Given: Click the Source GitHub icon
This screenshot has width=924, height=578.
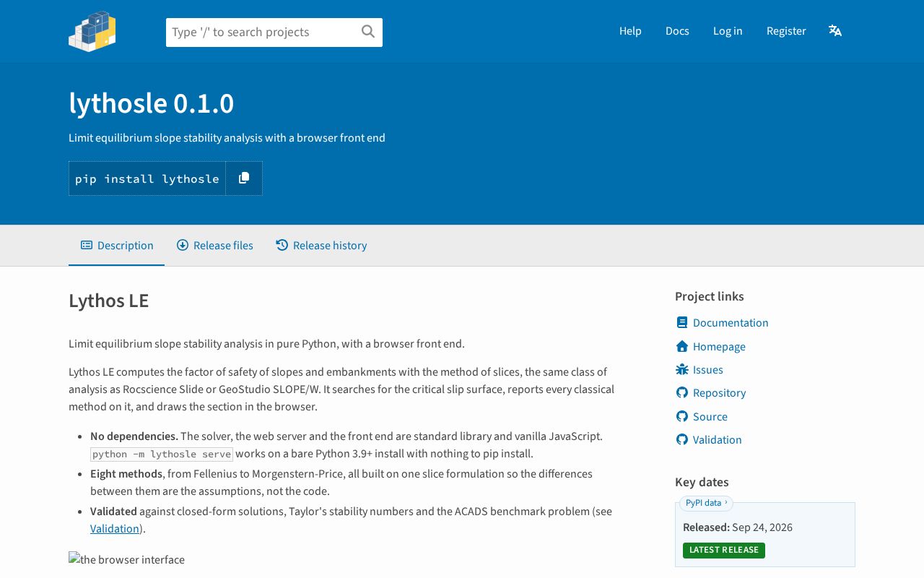Looking at the screenshot, I should (682, 416).
